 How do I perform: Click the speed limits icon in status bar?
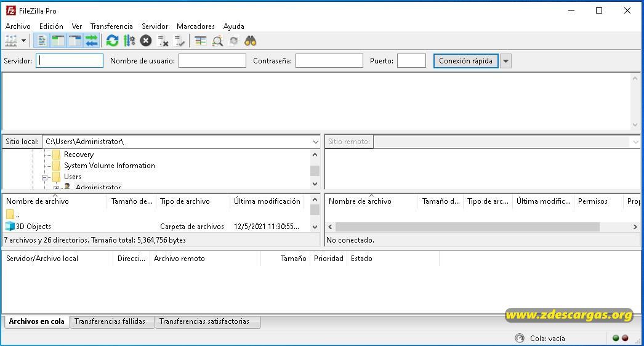pos(520,338)
